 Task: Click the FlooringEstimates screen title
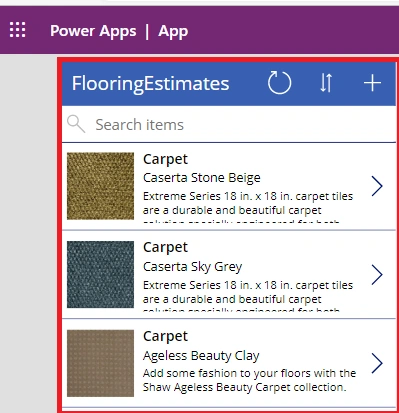pos(150,83)
